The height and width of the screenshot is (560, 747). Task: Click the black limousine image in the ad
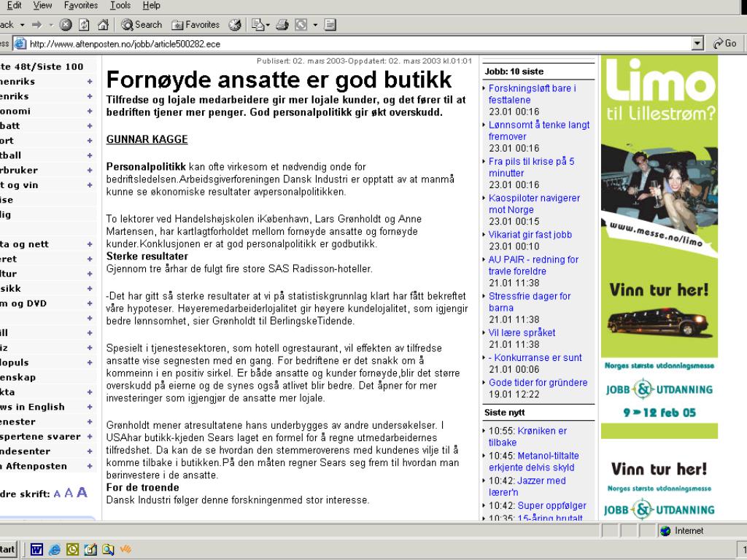tap(659, 322)
